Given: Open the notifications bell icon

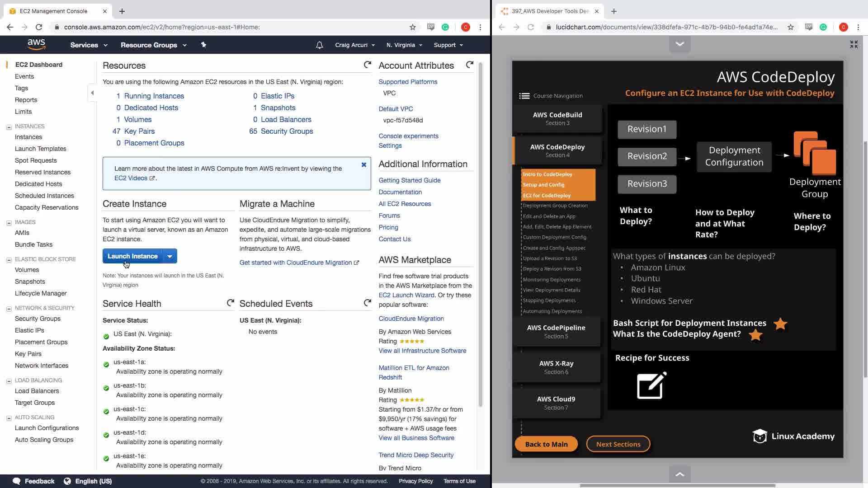Looking at the screenshot, I should click(319, 45).
